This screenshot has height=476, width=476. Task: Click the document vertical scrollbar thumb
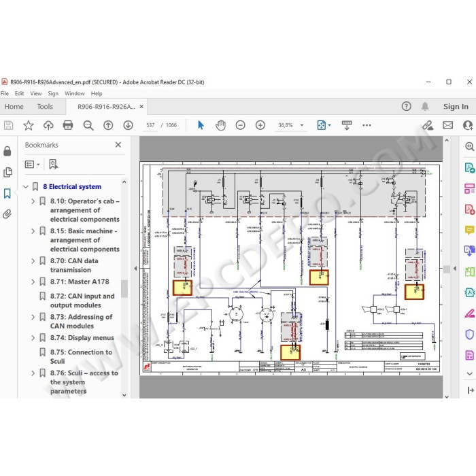447,269
